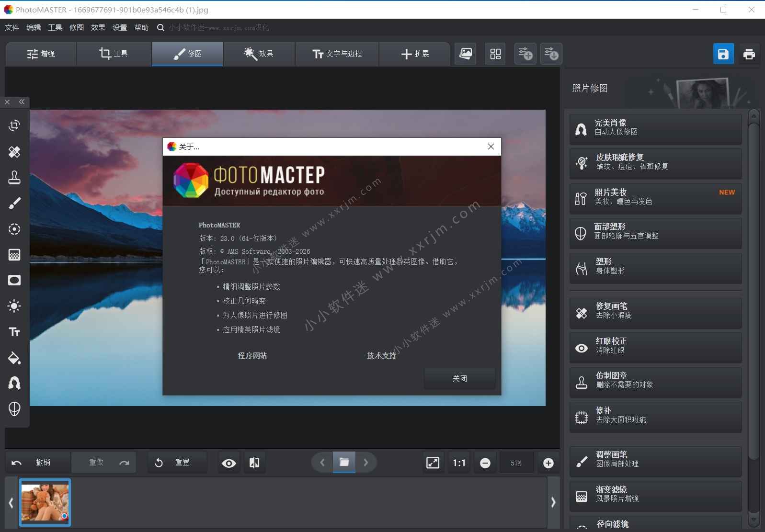Select the adjustment brush in left sidebar
The height and width of the screenshot is (532, 765).
(14, 203)
